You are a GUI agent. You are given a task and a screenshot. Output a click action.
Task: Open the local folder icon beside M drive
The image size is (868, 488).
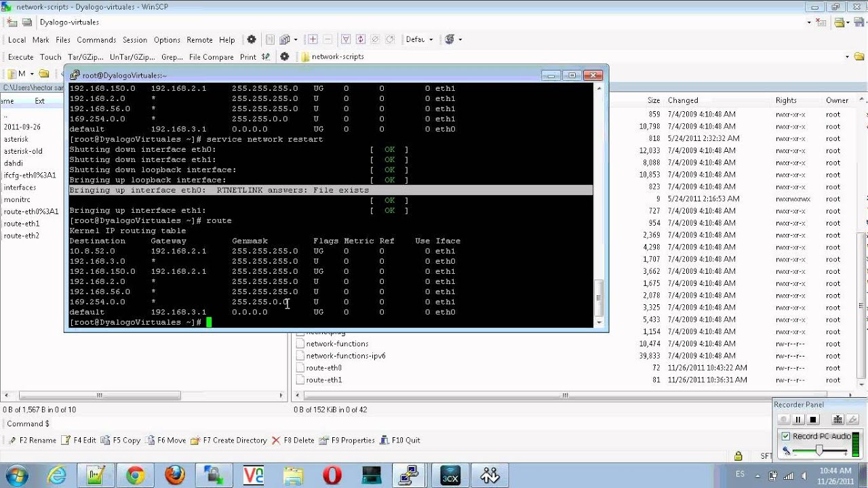(x=44, y=74)
